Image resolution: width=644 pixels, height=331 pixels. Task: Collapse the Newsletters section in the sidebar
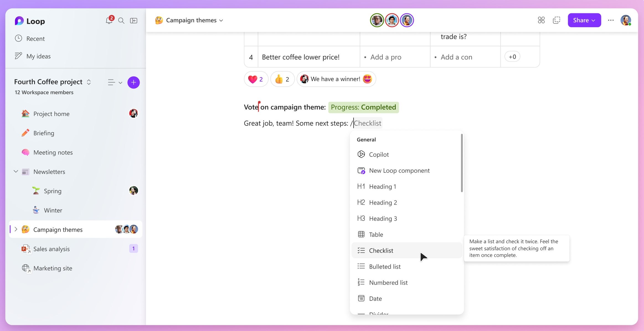tap(16, 171)
